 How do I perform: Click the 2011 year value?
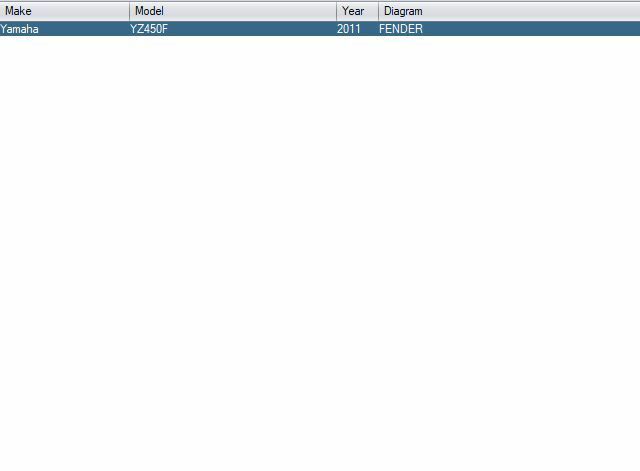[349, 29]
